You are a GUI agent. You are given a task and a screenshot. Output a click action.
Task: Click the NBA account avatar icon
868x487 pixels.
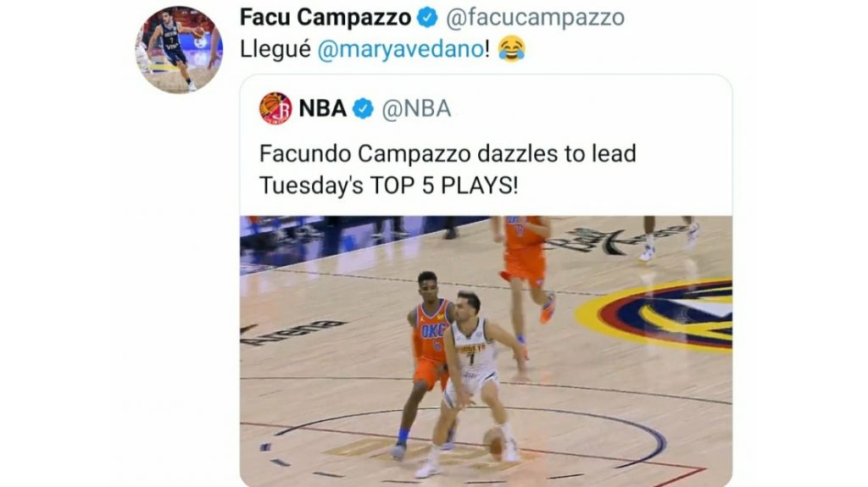tap(275, 108)
